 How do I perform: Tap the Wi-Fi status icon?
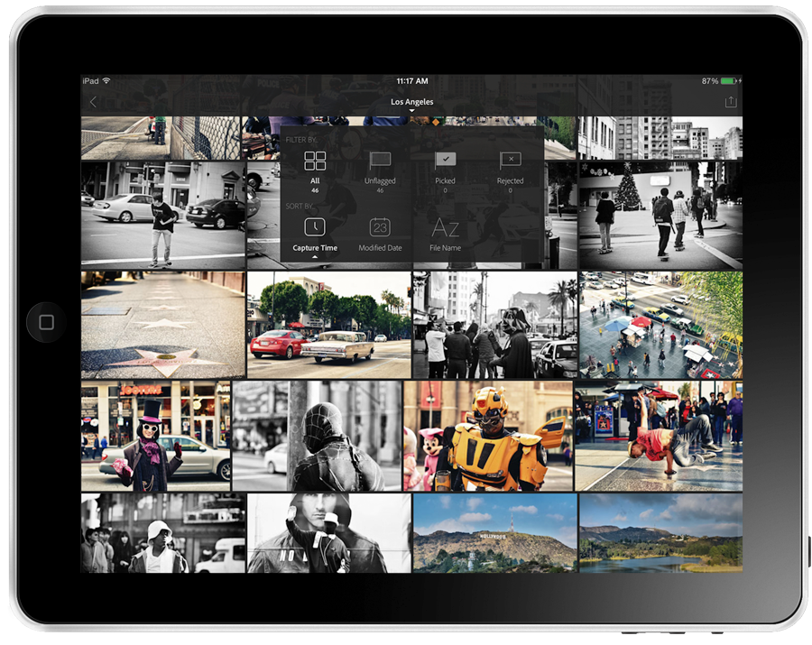pos(106,81)
